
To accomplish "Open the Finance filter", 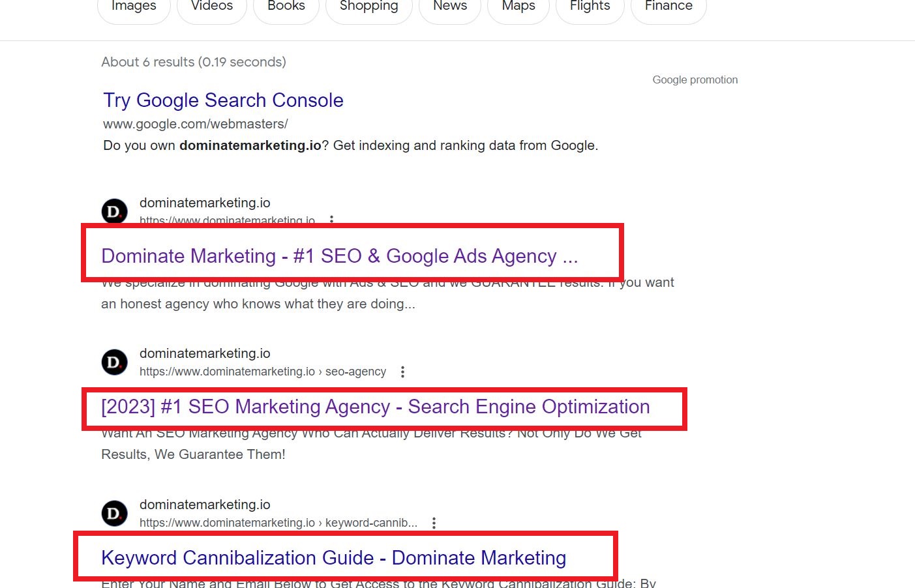I will point(668,8).
